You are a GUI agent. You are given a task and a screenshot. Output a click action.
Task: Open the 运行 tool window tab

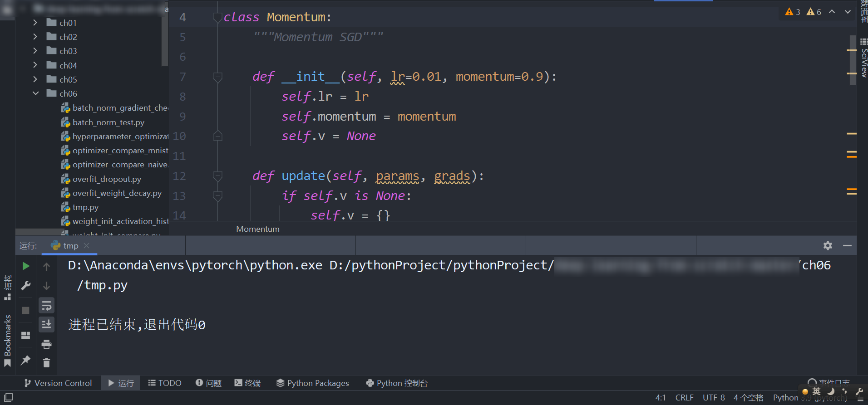click(121, 383)
